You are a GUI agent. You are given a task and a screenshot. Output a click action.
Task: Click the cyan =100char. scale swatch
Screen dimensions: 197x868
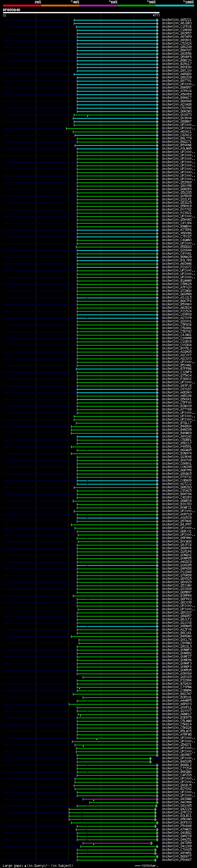[x=137, y=866]
